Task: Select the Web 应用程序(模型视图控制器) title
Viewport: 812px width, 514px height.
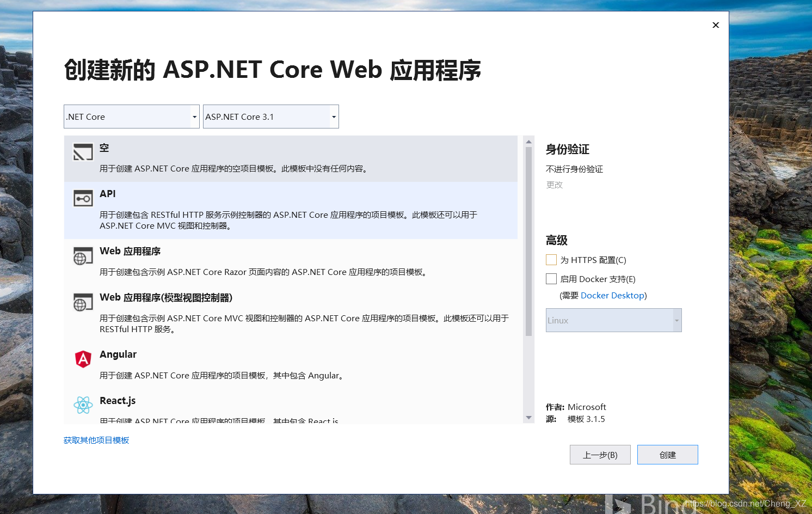Action: (x=166, y=297)
